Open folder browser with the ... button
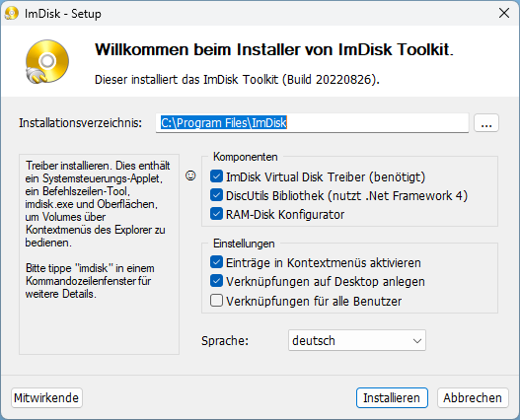Viewport: 520px width, 420px height. point(486,123)
